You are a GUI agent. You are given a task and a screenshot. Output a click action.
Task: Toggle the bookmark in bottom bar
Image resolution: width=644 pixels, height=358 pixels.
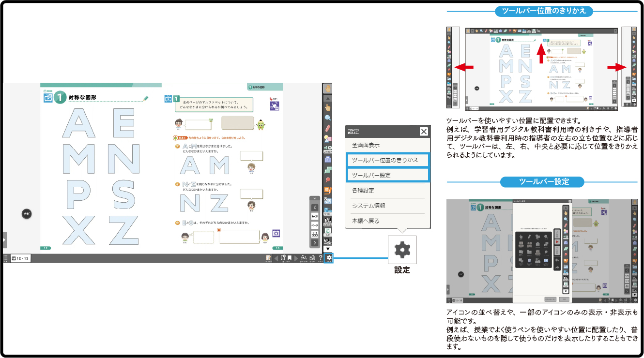click(289, 258)
